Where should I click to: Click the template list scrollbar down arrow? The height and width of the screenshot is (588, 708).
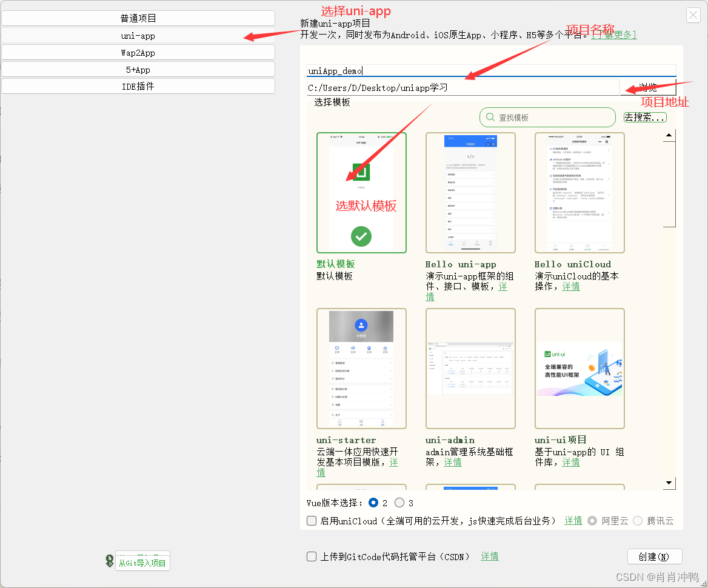(669, 483)
